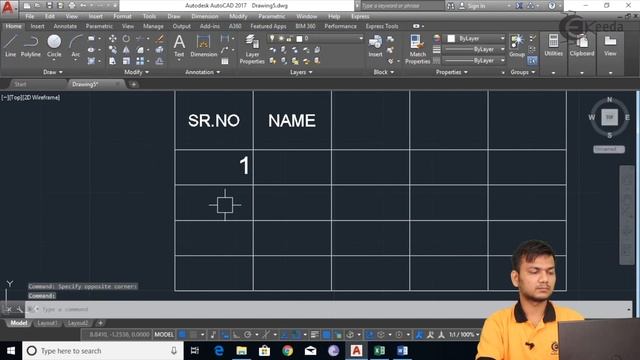The image size is (640, 360).
Task: Click the Table icon in Annotation panel
Action: point(224,61)
